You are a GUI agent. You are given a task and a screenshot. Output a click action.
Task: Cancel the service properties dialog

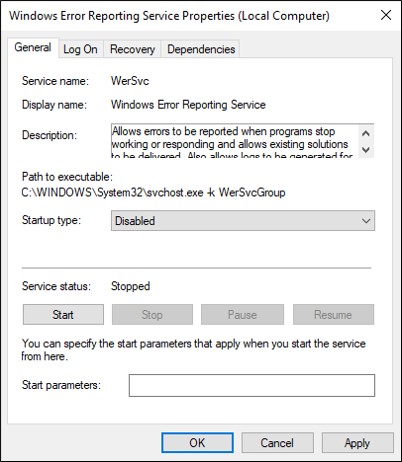[277, 443]
